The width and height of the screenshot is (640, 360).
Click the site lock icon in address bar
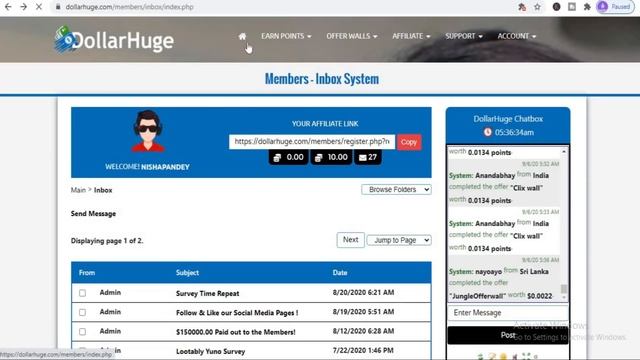[58, 7]
